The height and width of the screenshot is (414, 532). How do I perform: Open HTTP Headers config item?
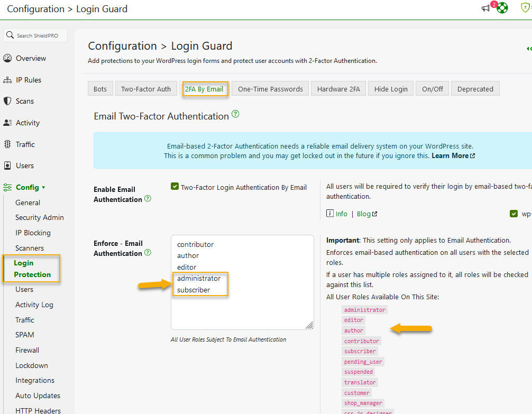38,411
